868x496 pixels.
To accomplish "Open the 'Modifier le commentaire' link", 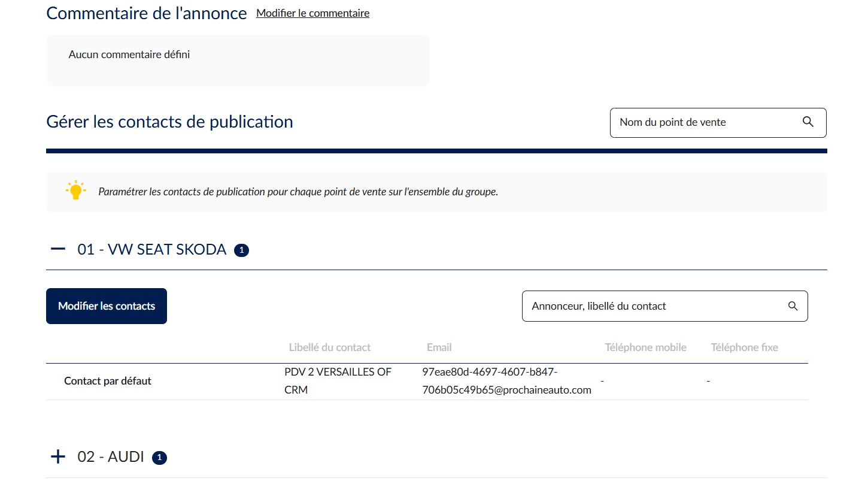I will click(313, 13).
